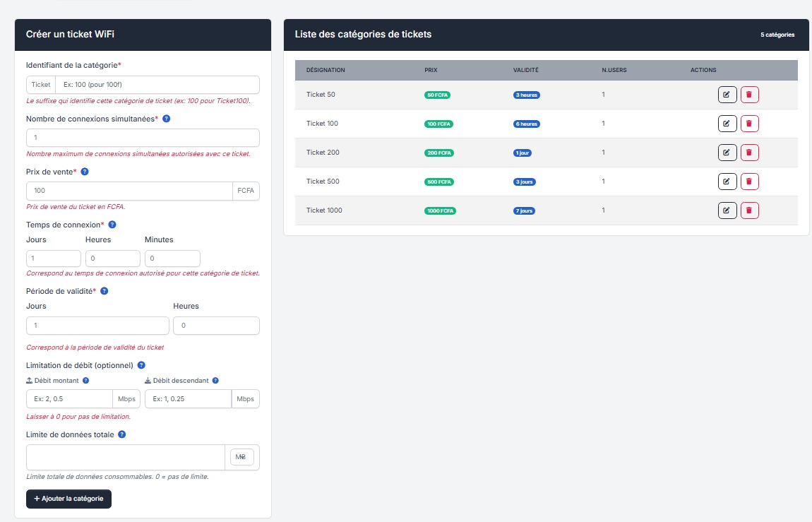
Task: Open the data limit unit dropdown
Action: tap(241, 457)
